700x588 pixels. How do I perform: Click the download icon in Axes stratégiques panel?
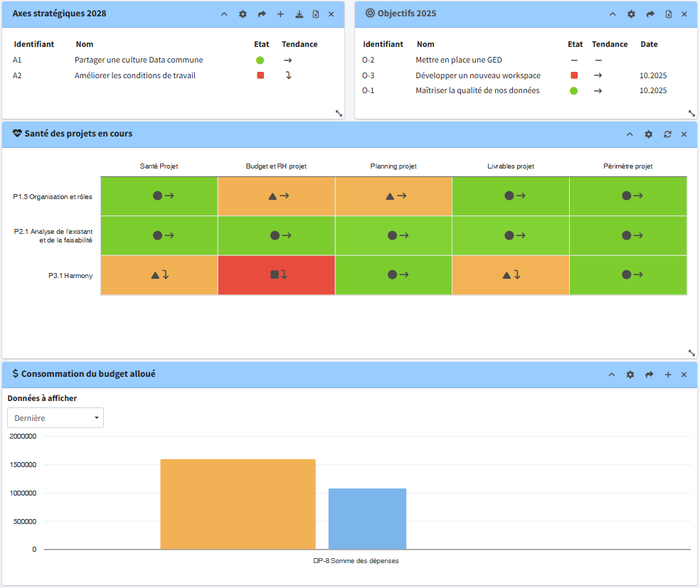click(x=299, y=14)
